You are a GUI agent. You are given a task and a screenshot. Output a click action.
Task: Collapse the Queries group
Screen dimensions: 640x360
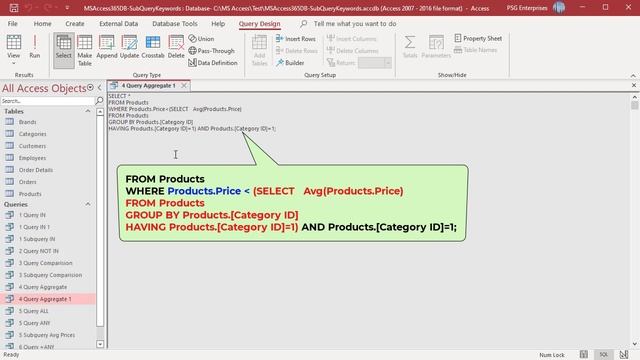[88, 204]
